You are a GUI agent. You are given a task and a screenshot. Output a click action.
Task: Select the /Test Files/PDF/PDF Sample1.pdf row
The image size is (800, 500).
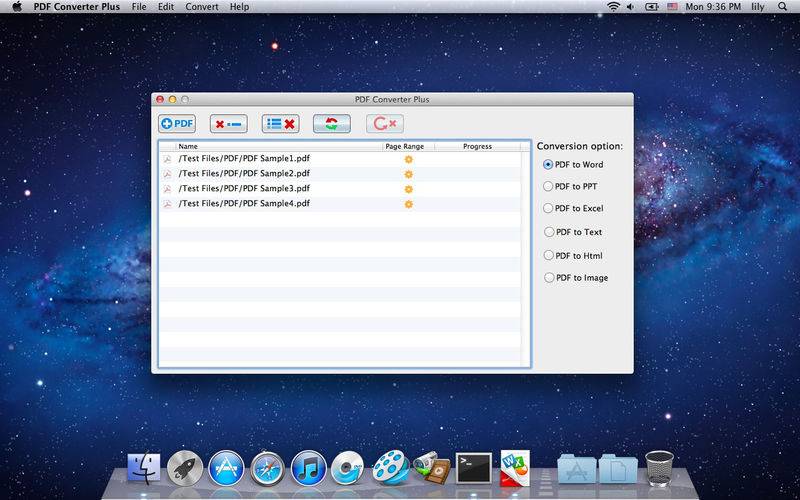point(340,159)
